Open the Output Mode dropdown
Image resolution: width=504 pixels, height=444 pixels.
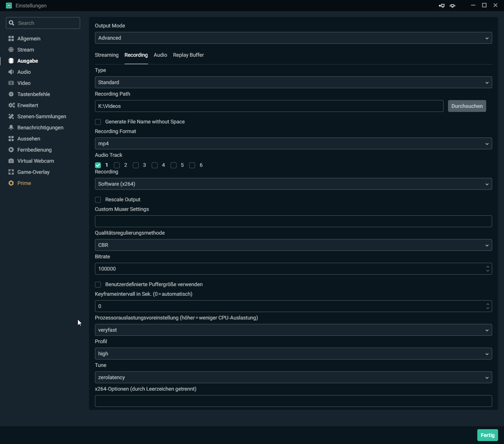(x=293, y=38)
